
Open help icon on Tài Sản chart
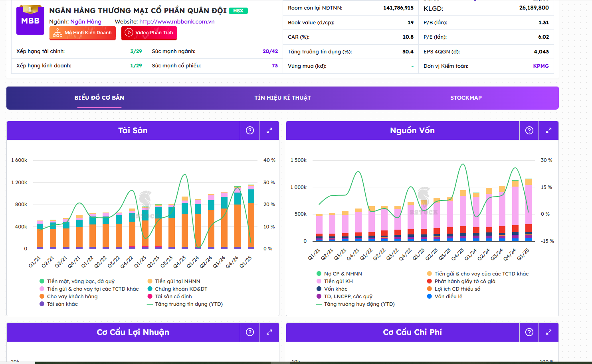point(250,130)
